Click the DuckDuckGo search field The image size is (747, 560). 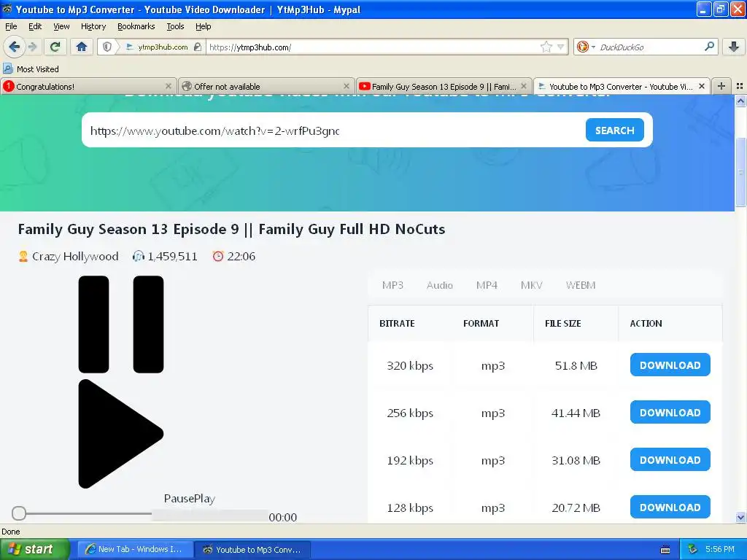650,47
